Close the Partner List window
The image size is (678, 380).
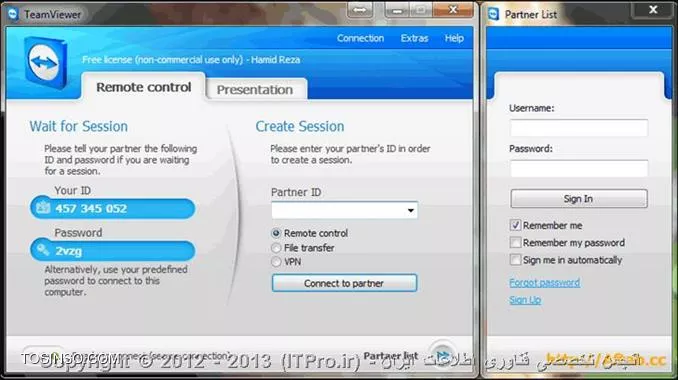tap(653, 10)
